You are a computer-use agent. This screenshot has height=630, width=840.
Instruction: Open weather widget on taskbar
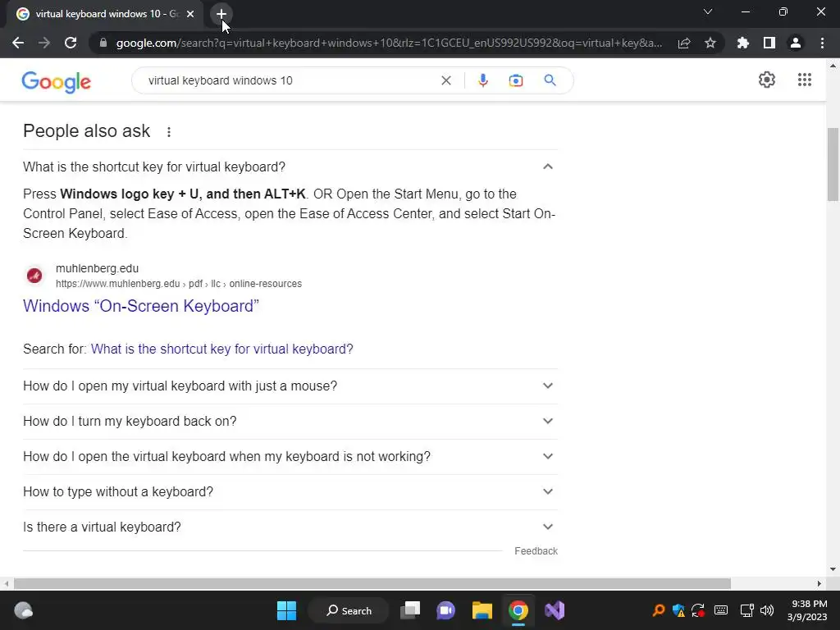pos(23,610)
